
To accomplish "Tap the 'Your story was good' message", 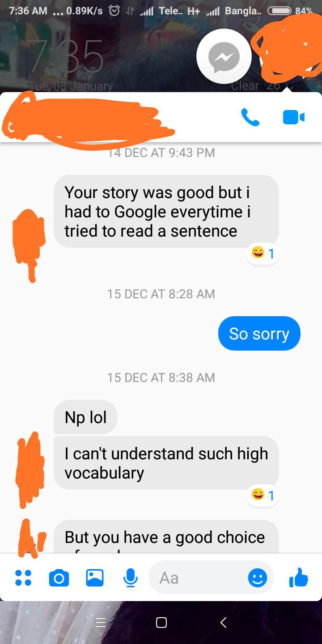I will point(166,212).
